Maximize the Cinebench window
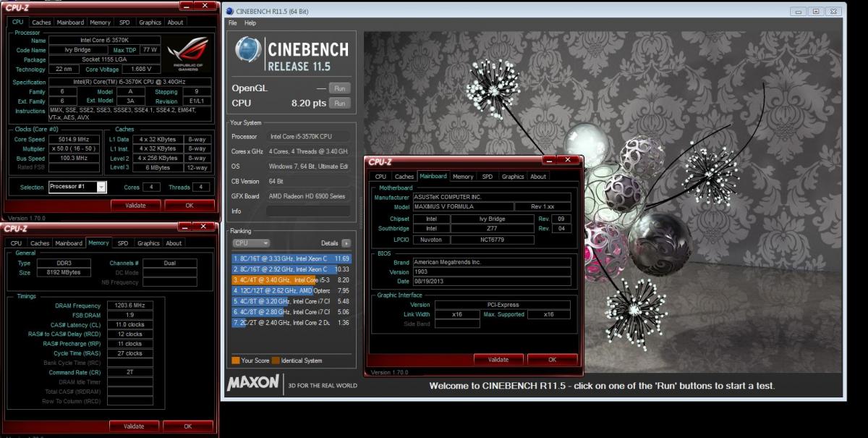This screenshot has width=868, height=438. pyautogui.click(x=816, y=11)
